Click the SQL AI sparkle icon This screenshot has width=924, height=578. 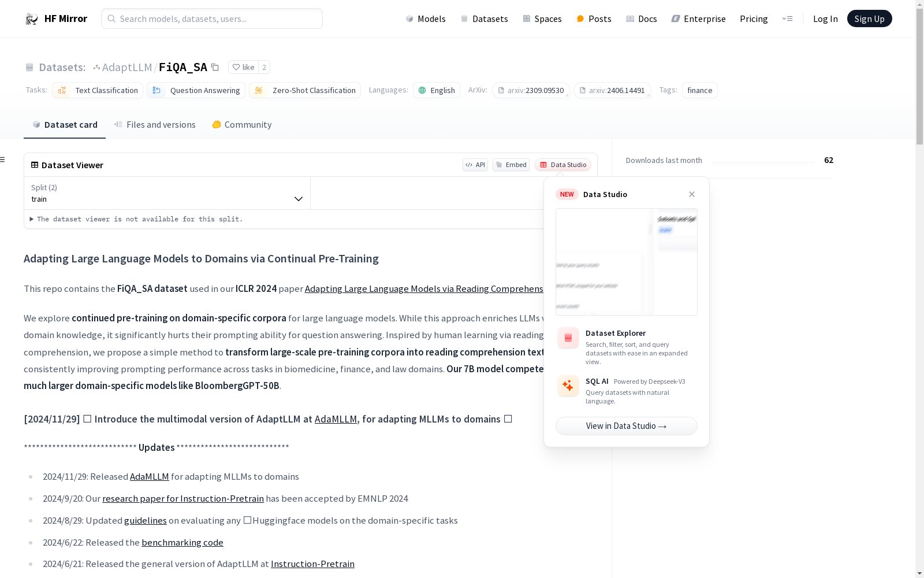[568, 386]
